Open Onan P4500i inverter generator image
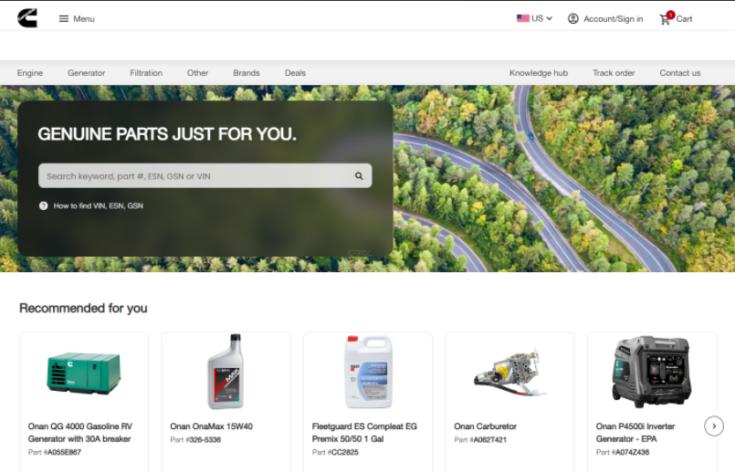This screenshot has width=735, height=473. (x=652, y=371)
